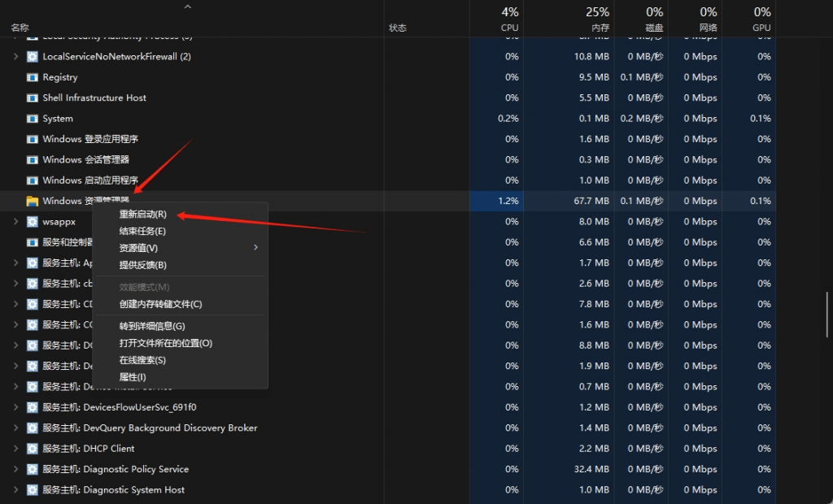Click the 67.7 MB memory value
The image size is (833, 504).
591,202
